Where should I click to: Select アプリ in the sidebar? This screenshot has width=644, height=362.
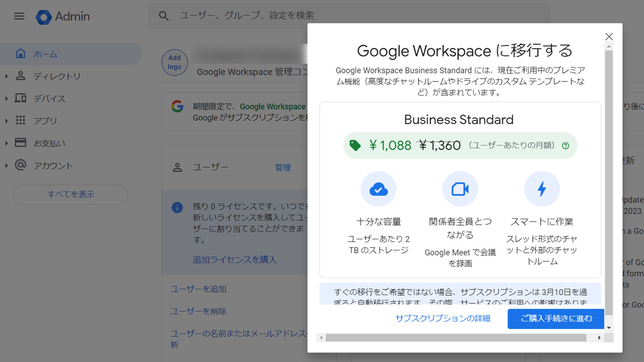click(44, 121)
